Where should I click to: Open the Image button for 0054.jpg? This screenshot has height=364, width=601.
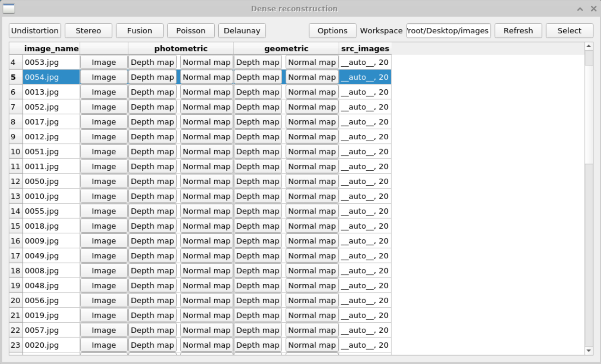(x=104, y=77)
